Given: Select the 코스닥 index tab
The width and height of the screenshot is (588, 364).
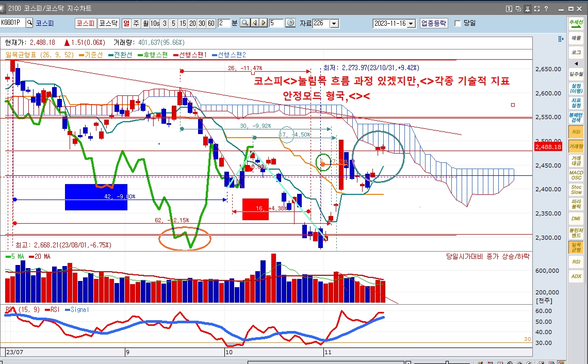Looking at the screenshot, I should tap(108, 23).
